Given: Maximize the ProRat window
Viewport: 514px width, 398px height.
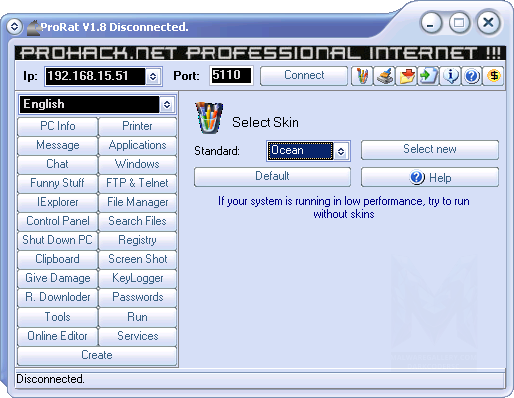Looking at the screenshot, I should coord(459,23).
